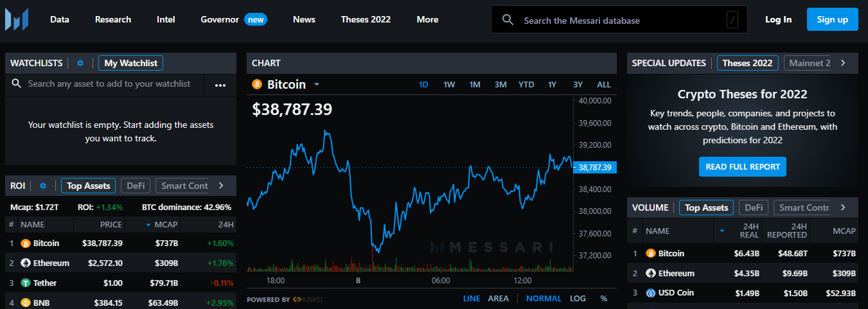Switch chart to AREA mode
868x309 pixels.
(x=499, y=298)
